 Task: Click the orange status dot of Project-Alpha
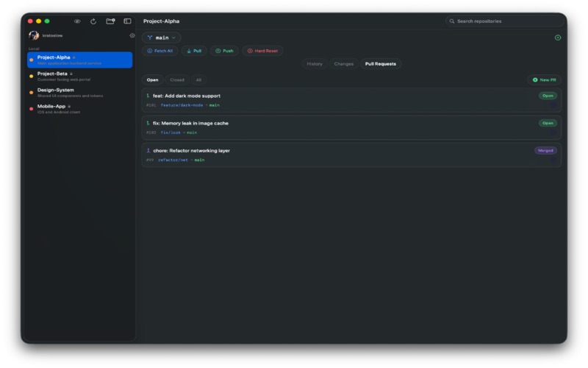pyautogui.click(x=32, y=60)
